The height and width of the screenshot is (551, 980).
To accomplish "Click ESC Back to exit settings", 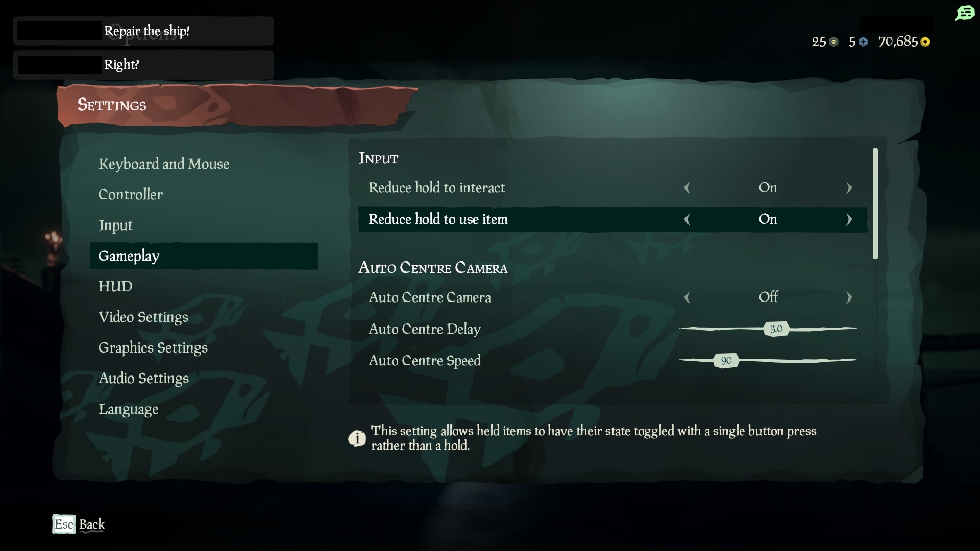I will 78,523.
